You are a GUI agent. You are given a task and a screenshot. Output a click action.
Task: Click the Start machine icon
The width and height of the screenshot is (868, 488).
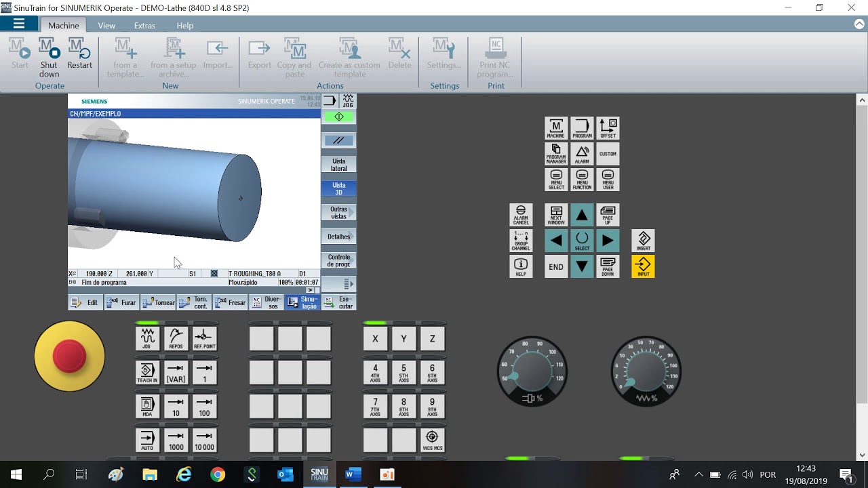[20, 54]
